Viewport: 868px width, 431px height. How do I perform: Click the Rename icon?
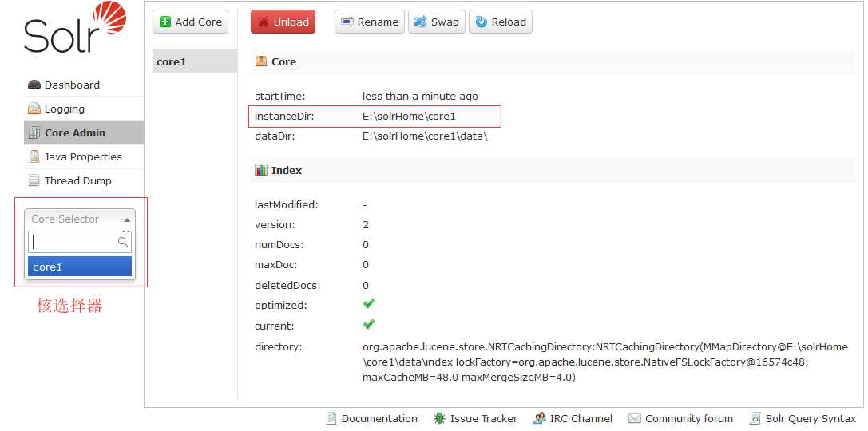pos(347,22)
